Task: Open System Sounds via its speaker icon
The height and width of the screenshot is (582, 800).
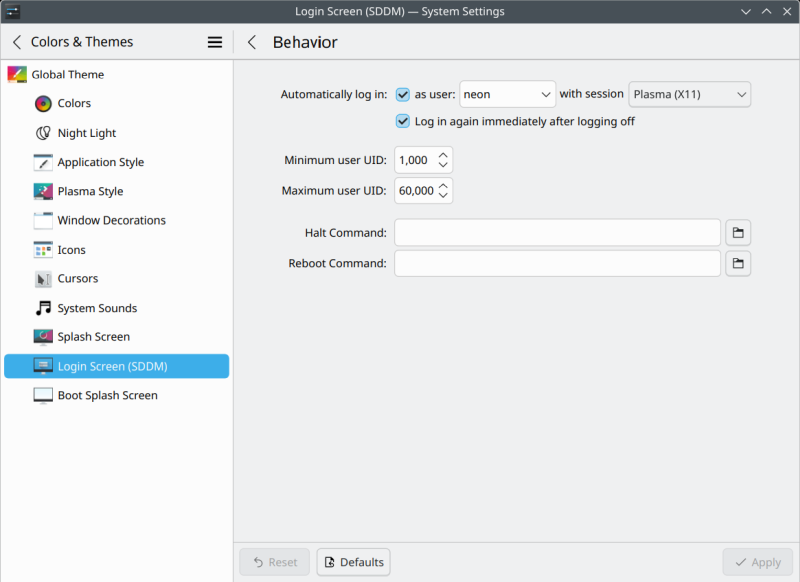Action: click(x=42, y=307)
